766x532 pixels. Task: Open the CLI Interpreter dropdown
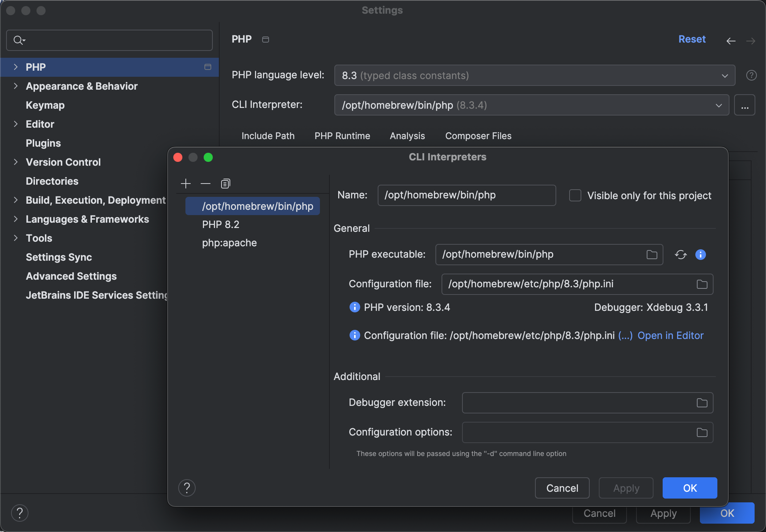point(718,105)
